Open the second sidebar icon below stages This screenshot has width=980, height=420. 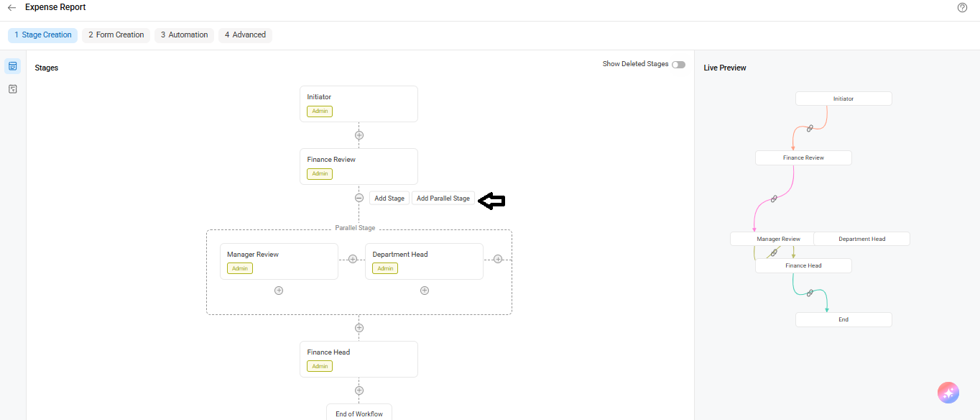pyautogui.click(x=13, y=89)
